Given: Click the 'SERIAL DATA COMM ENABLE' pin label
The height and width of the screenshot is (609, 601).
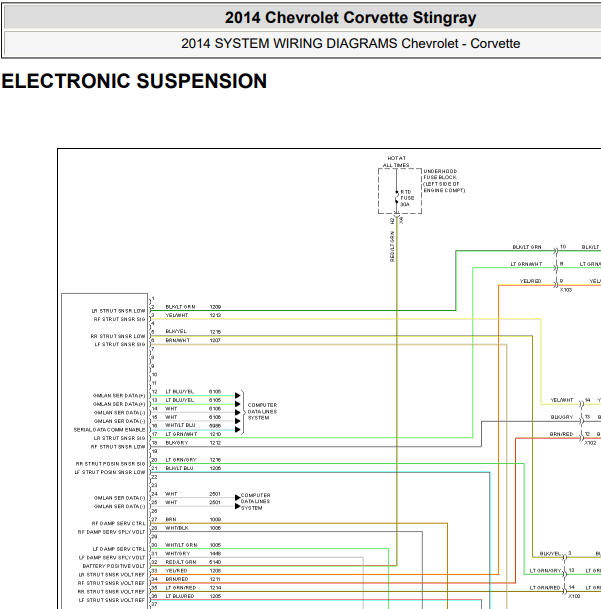Looking at the screenshot, I should (x=110, y=430).
